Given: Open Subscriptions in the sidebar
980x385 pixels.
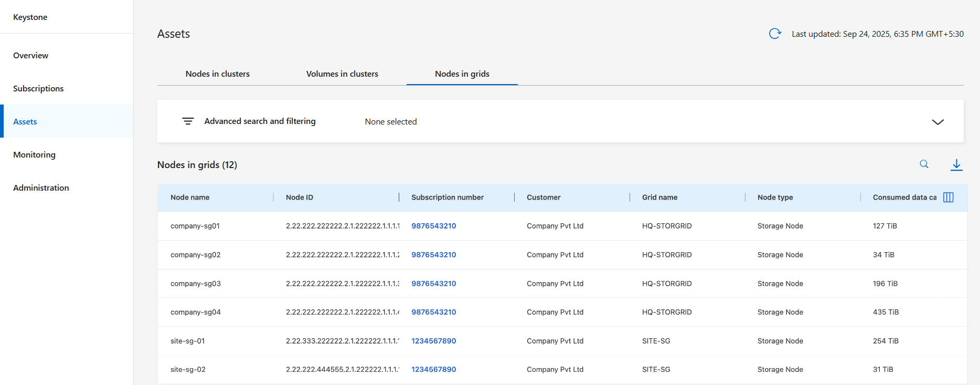Looking at the screenshot, I should point(38,89).
